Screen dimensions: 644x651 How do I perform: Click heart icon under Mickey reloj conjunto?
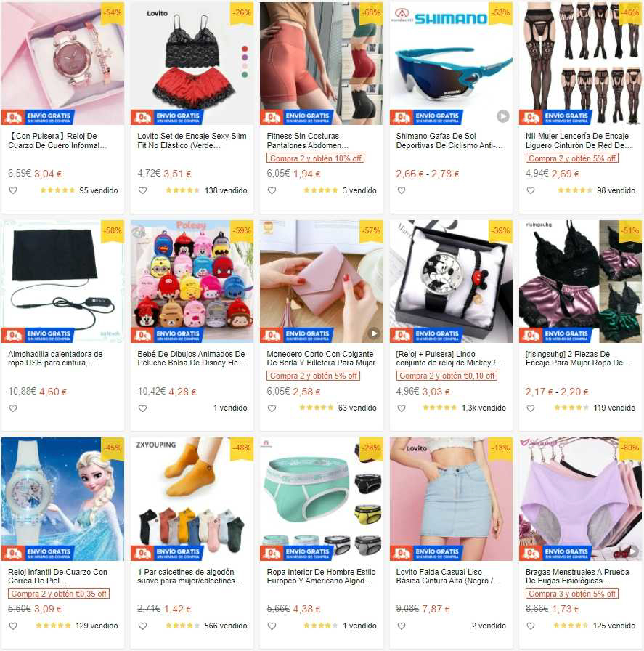402,408
